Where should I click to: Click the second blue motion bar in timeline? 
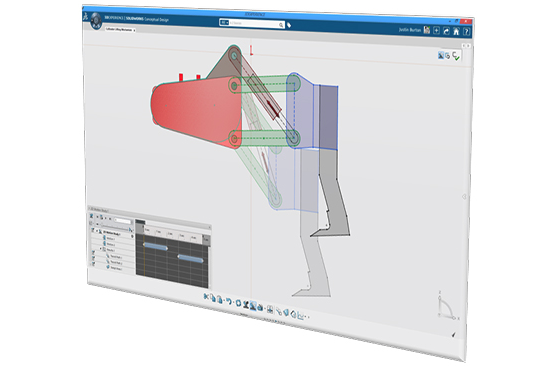click(190, 259)
